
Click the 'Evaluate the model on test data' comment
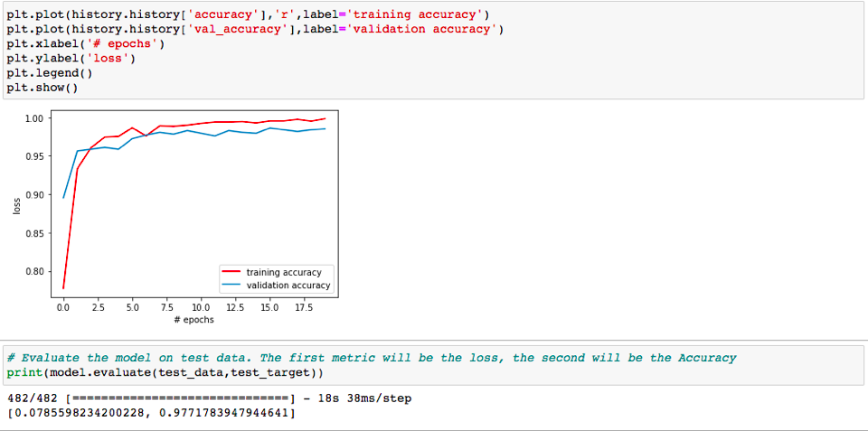[x=372, y=358]
